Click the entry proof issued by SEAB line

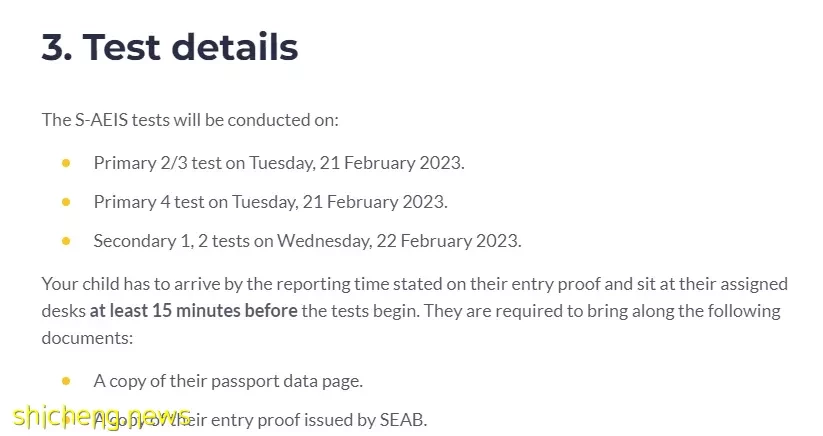(x=260, y=420)
